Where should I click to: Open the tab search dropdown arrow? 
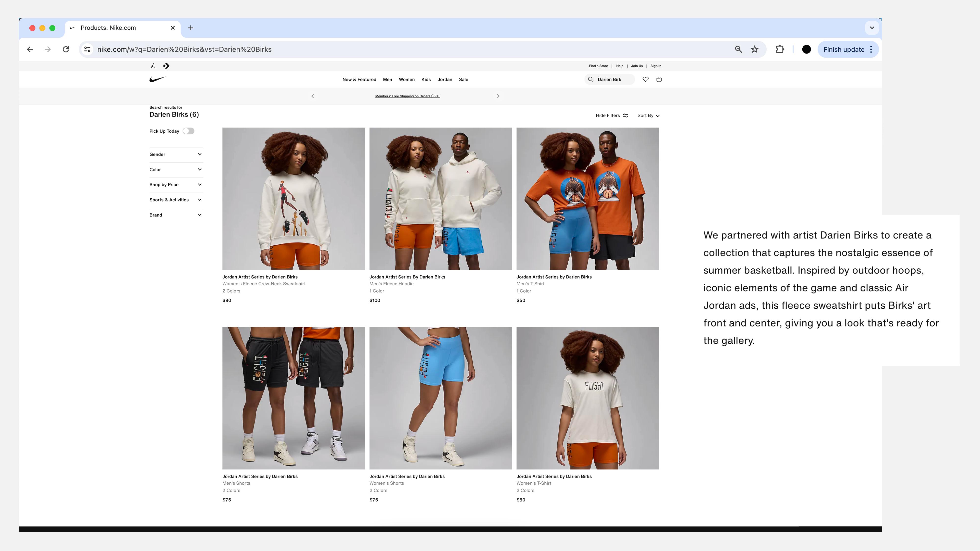click(872, 28)
